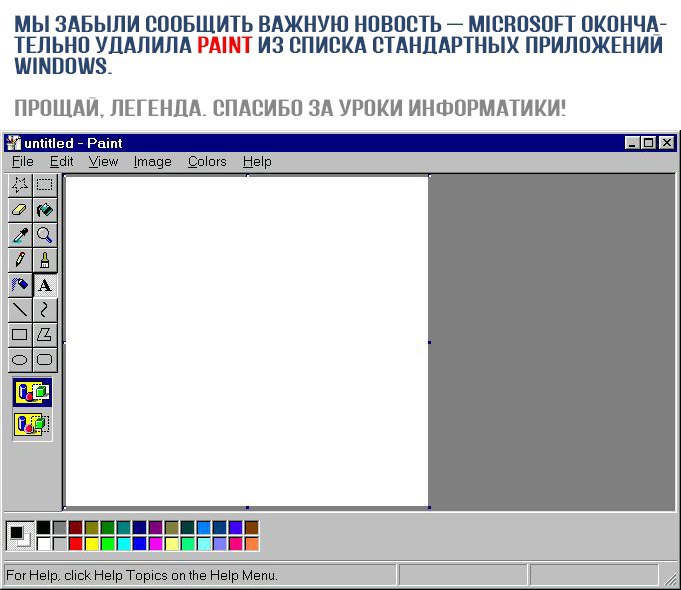Maximize the Paint window
Viewport: 681px width, 590px height.
(649, 143)
